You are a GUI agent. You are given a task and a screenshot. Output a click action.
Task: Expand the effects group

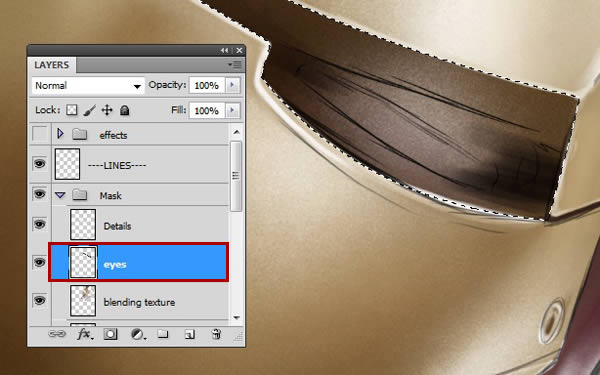pos(60,134)
